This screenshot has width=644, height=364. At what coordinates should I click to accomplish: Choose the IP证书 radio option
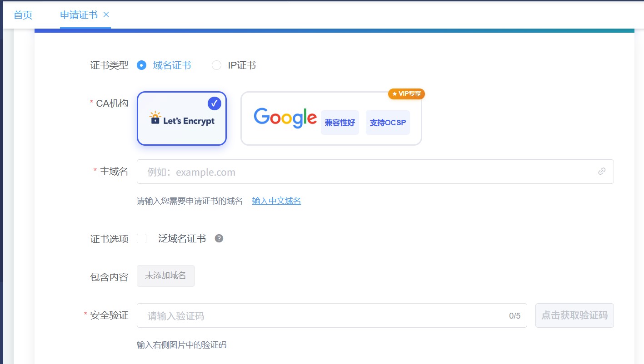click(x=216, y=65)
